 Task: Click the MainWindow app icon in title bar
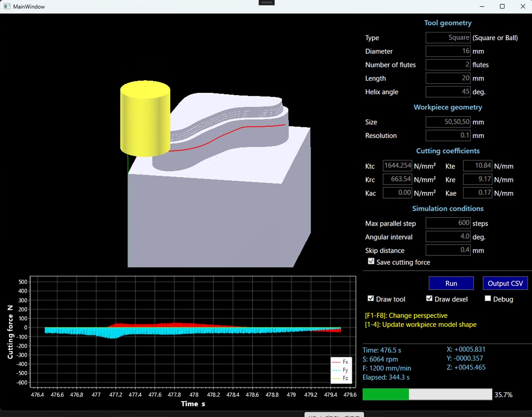click(7, 7)
